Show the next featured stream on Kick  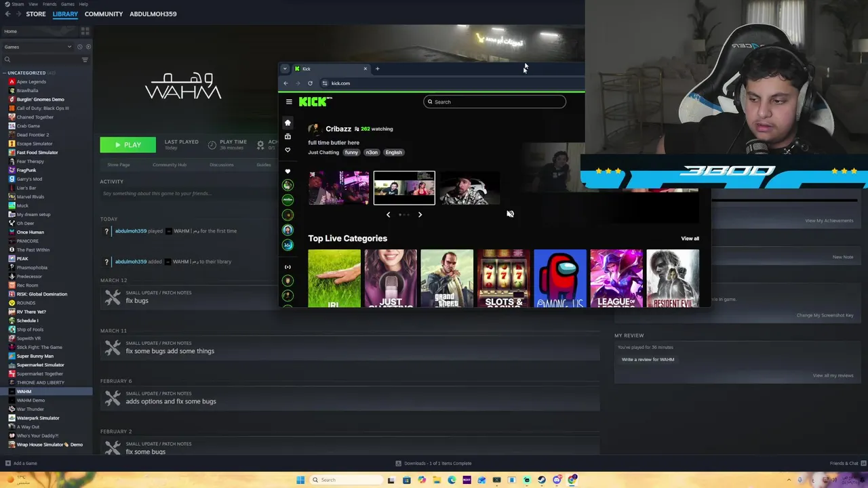420,215
